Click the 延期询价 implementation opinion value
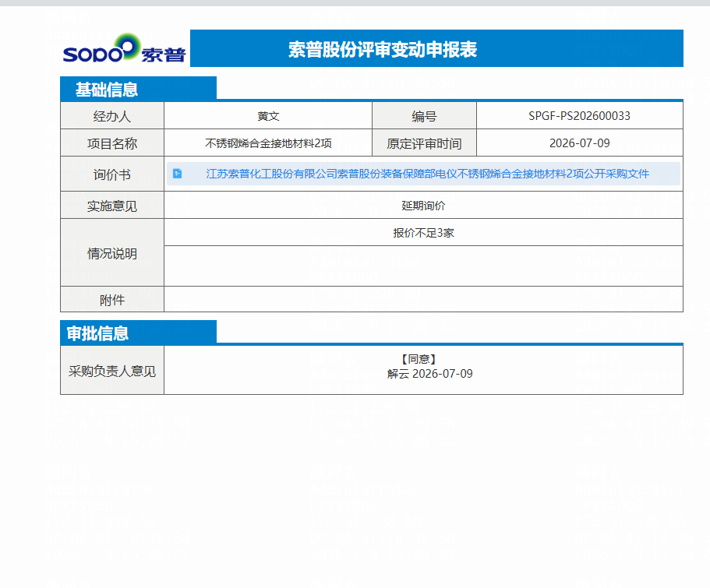Image resolution: width=710 pixels, height=588 pixels. coord(423,206)
